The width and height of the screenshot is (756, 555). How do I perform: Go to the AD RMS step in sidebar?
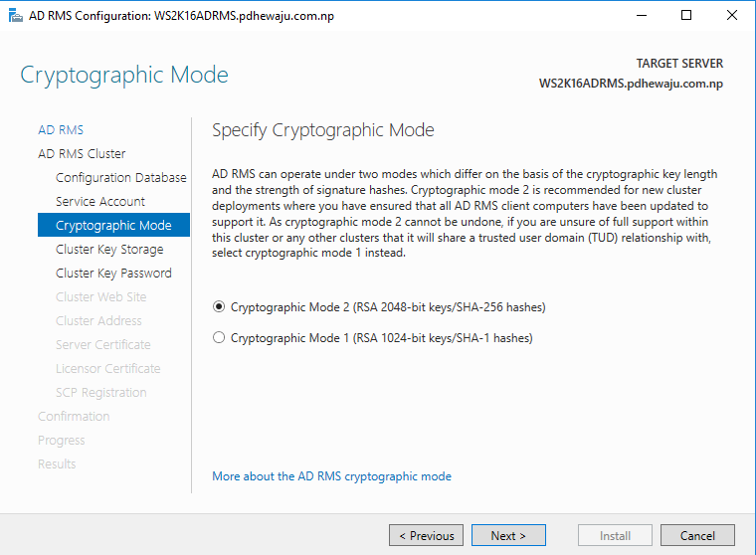coord(61,129)
